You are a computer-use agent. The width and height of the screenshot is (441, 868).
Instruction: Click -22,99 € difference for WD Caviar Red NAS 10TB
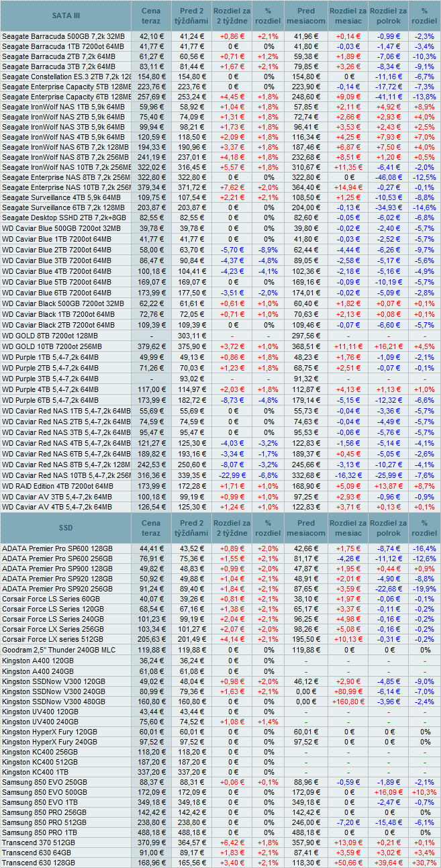tap(232, 475)
